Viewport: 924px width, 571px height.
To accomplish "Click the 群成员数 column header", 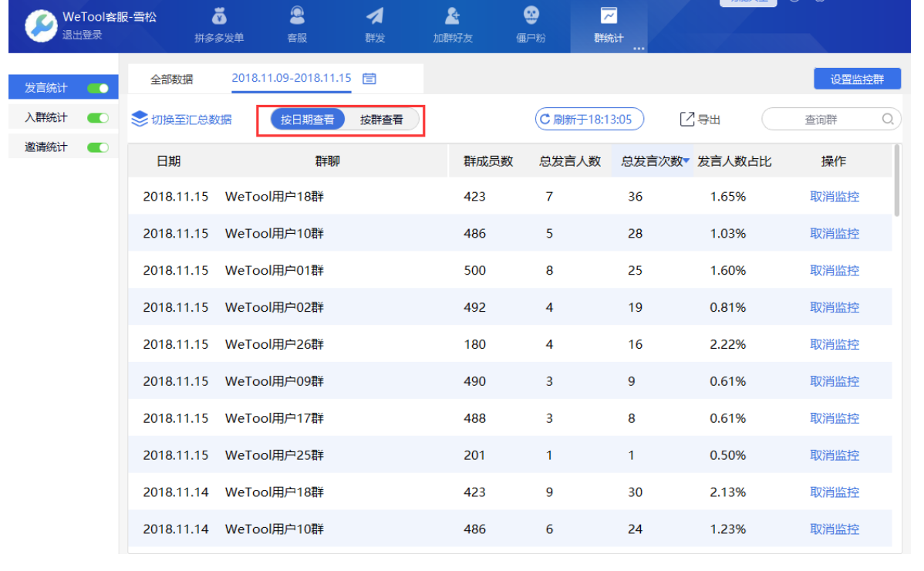I will pos(488,160).
